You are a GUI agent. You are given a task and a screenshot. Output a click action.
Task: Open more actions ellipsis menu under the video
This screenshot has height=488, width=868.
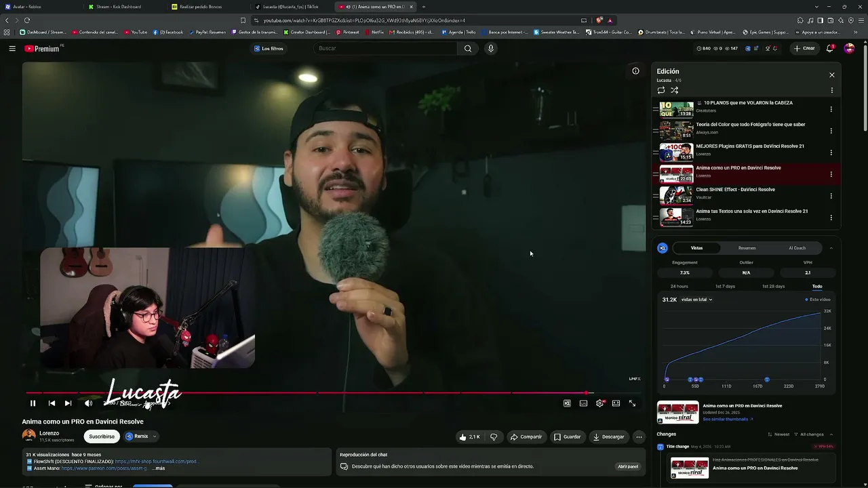click(639, 437)
